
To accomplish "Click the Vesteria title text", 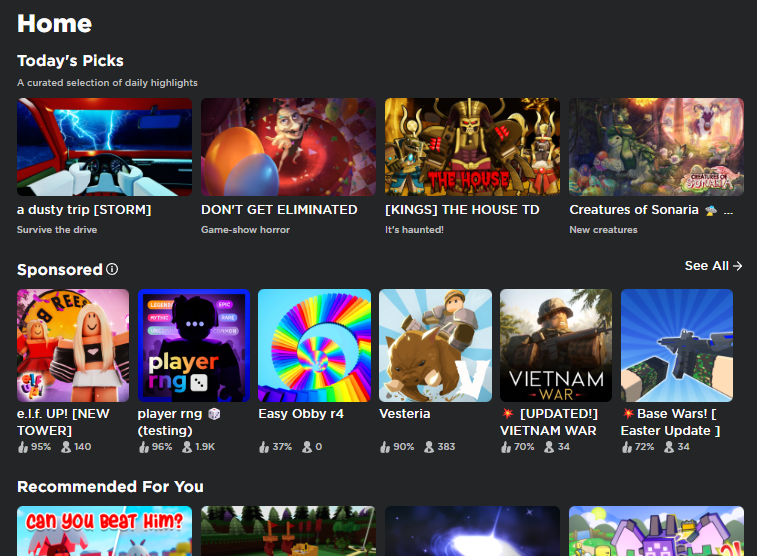I will point(405,414).
